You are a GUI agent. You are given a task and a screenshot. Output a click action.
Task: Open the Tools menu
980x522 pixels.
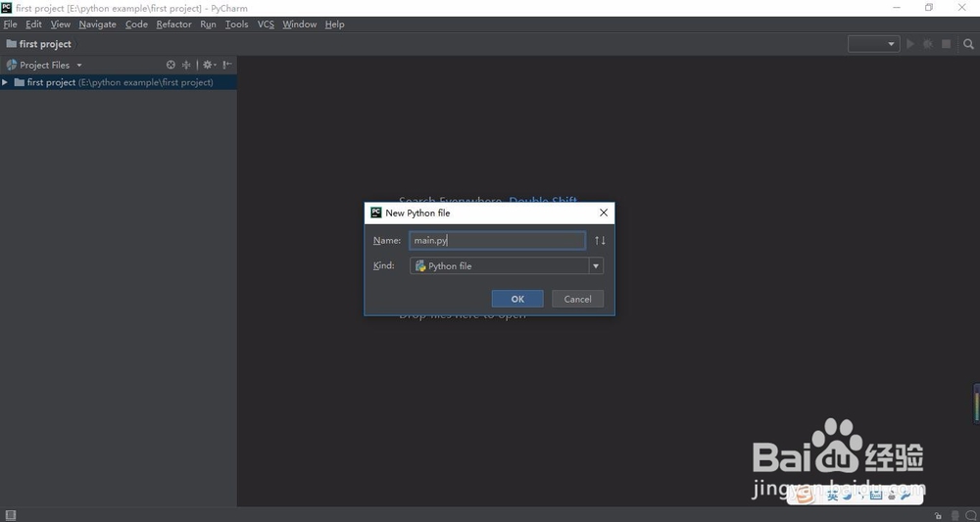point(237,24)
